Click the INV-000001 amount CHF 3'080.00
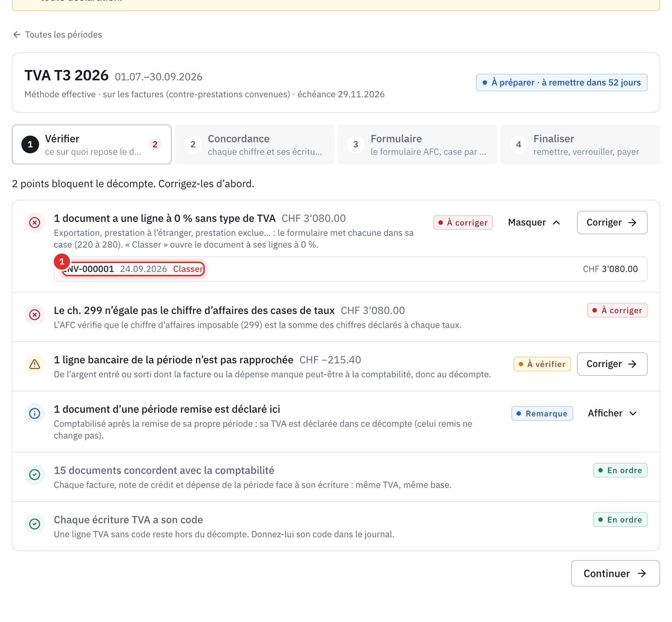Viewport: 672px width, 622px height. [610, 269]
